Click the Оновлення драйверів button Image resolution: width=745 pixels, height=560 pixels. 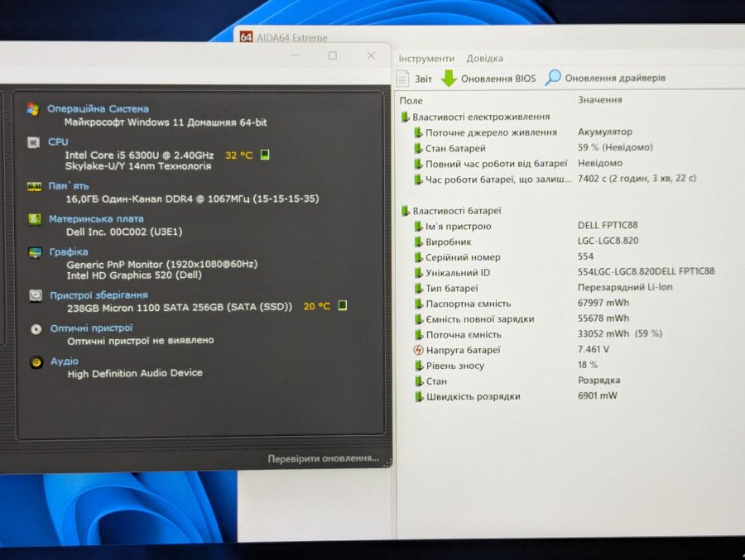coord(605,78)
